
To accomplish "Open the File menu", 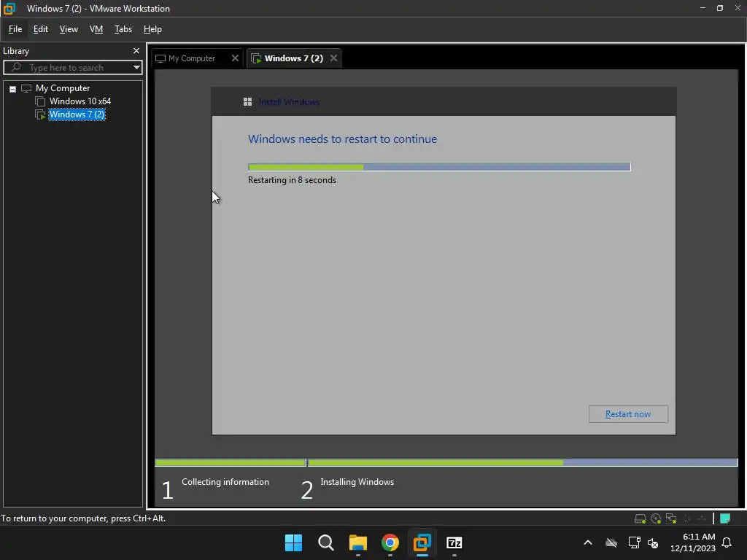I will (x=15, y=29).
